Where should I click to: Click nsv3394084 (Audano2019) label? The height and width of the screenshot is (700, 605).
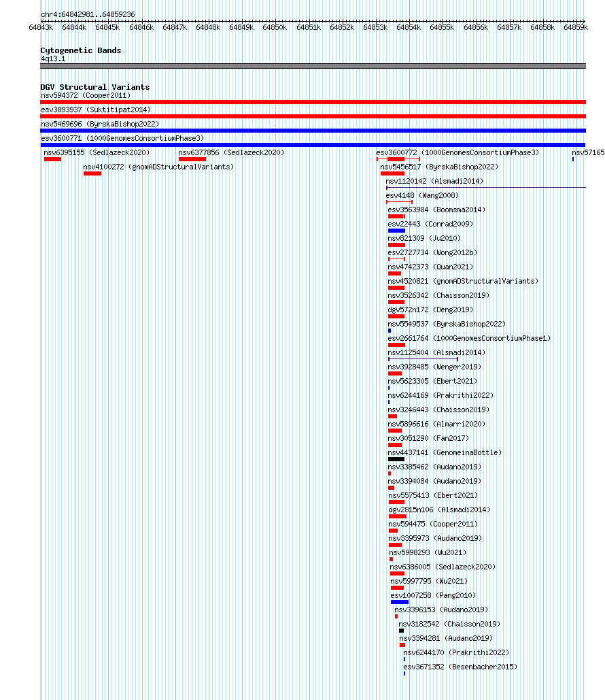pyautogui.click(x=434, y=481)
